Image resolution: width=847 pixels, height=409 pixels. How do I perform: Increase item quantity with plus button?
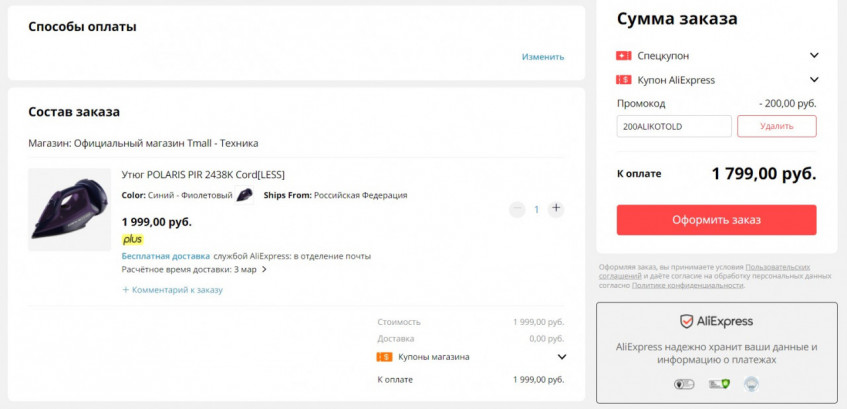pos(556,209)
